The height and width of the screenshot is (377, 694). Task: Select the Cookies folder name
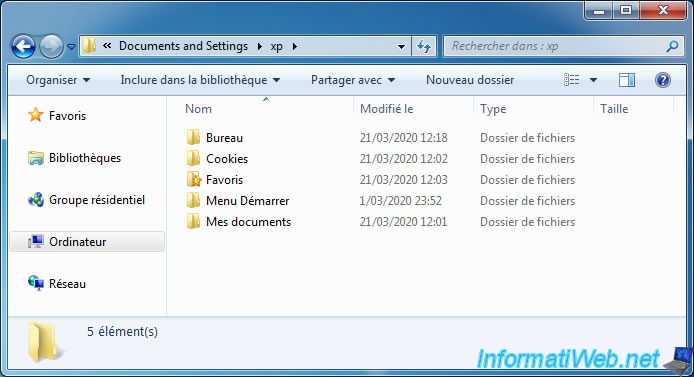(227, 159)
